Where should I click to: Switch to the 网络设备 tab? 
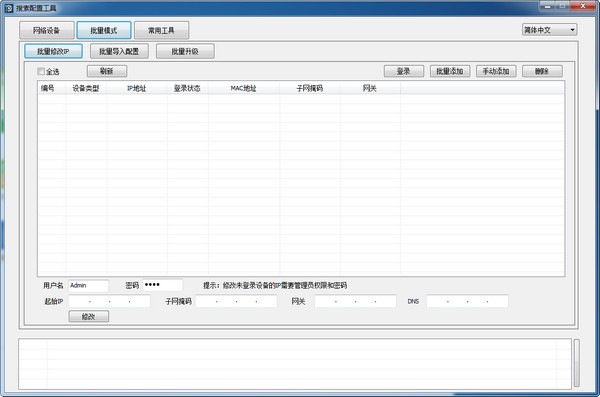coord(47,30)
